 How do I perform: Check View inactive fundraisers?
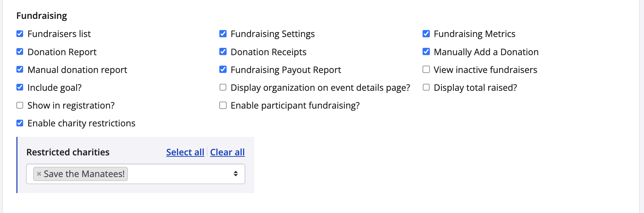[426, 69]
